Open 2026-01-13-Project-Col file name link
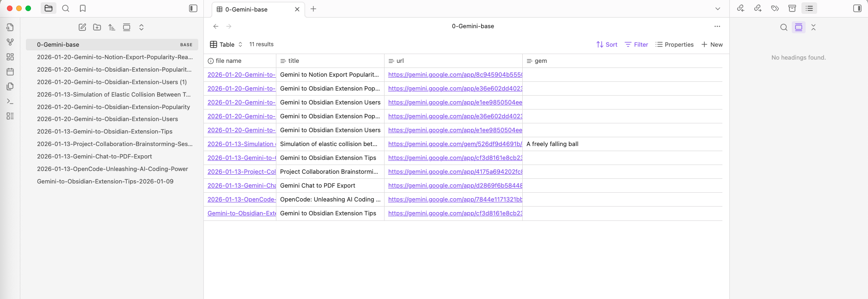The width and height of the screenshot is (868, 299). tap(242, 171)
